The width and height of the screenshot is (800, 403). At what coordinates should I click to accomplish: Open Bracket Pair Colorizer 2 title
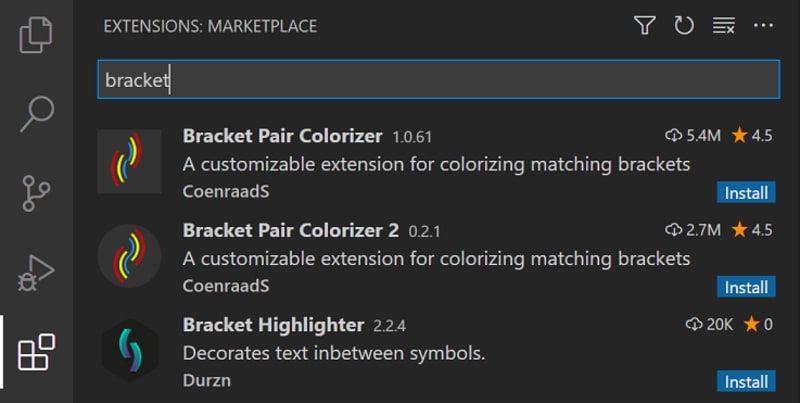click(x=291, y=230)
